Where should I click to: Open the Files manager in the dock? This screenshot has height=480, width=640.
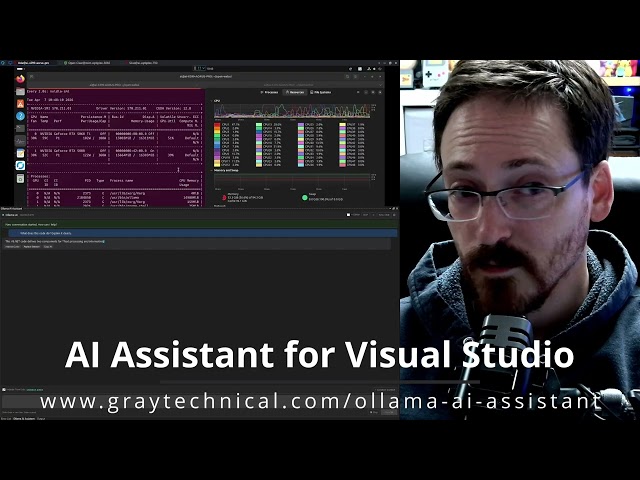coord(20,92)
